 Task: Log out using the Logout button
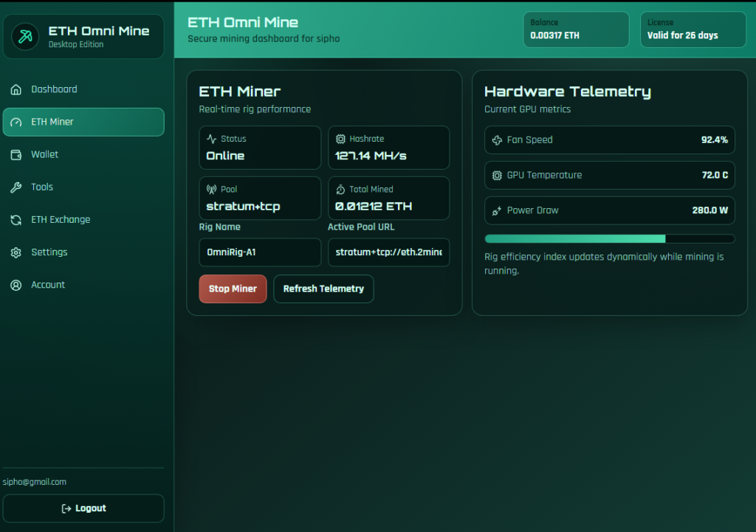click(83, 508)
